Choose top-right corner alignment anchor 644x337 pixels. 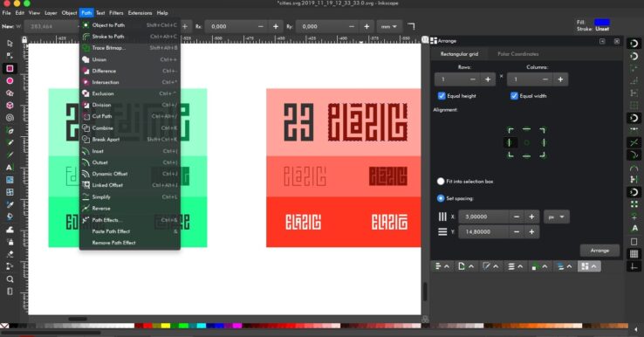(x=543, y=130)
